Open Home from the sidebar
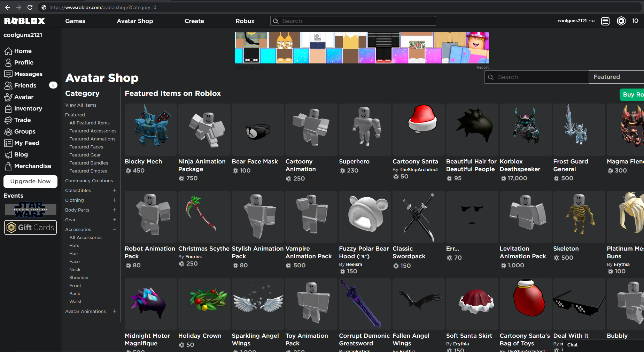 [23, 51]
